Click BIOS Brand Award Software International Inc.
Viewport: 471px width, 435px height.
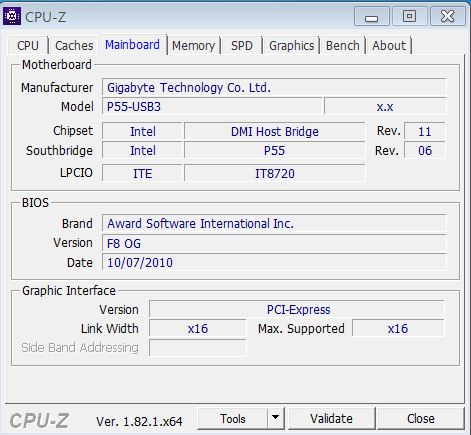(x=274, y=223)
